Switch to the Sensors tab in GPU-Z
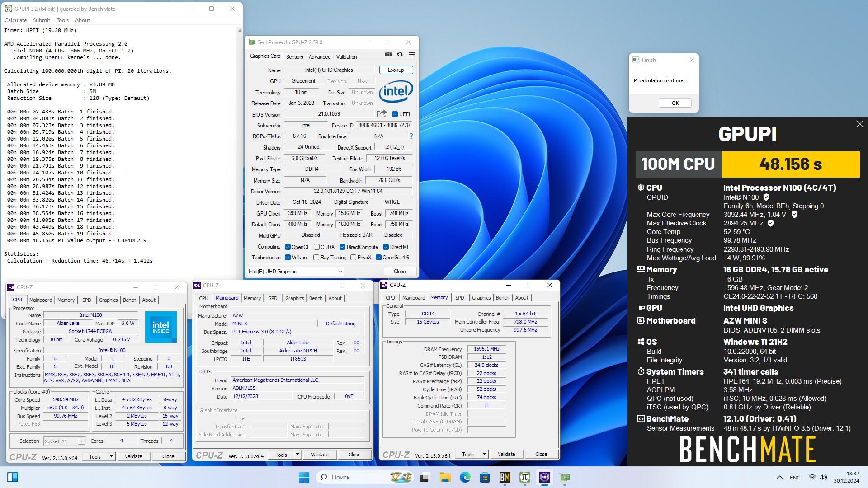Viewport: 868px width, 488px height. 294,57
